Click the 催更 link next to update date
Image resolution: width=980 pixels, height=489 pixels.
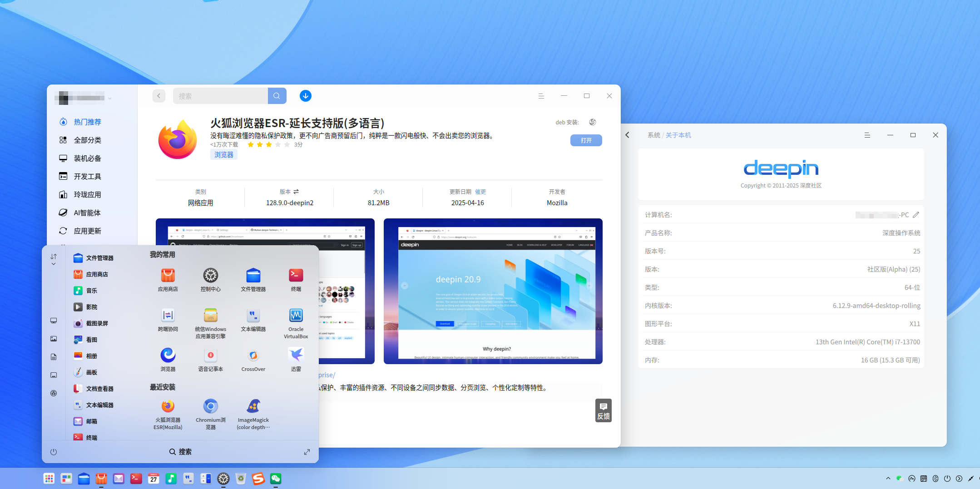480,192
